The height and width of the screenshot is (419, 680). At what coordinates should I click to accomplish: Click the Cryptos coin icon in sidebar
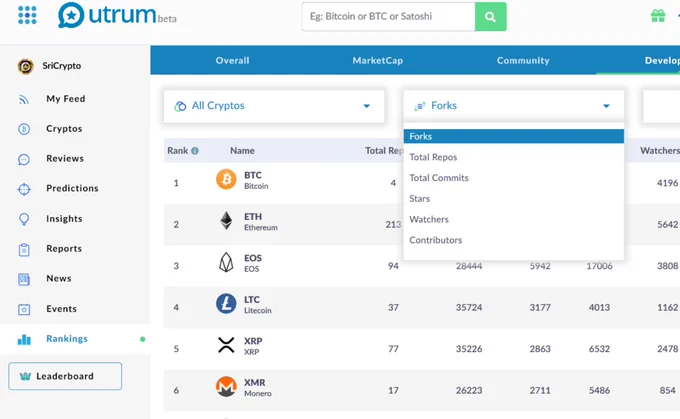(24, 129)
